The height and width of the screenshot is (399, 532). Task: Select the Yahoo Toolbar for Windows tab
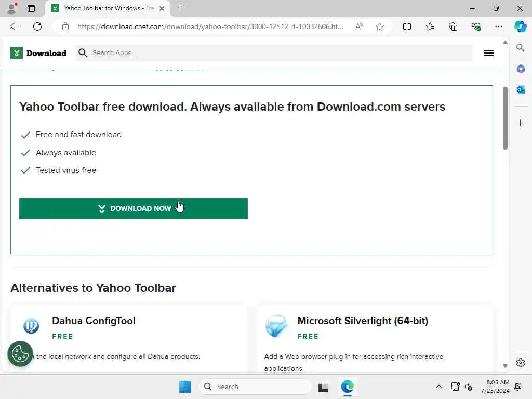click(107, 8)
